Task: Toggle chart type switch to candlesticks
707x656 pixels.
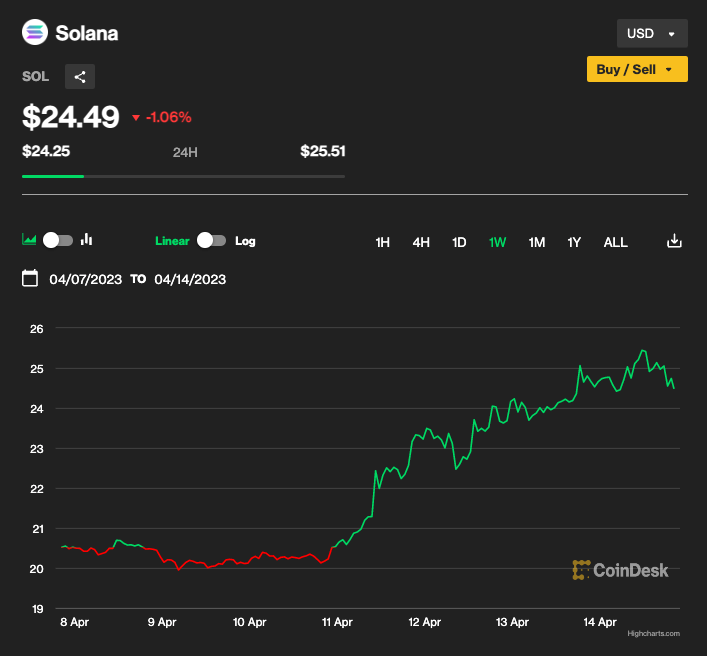Action: point(58,240)
